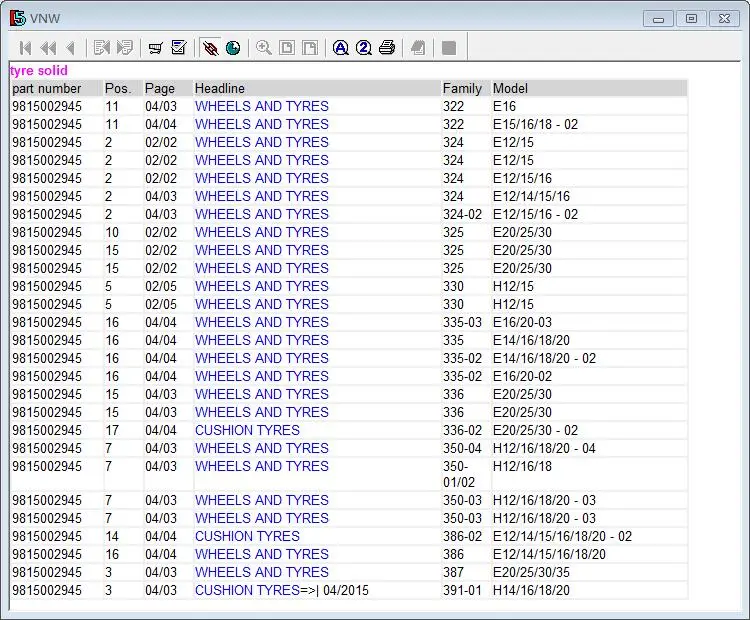This screenshot has width=750, height=620.
Task: Open WHEELS AND TYRES link for E14/16/18/20 - 02
Action: pos(262,358)
